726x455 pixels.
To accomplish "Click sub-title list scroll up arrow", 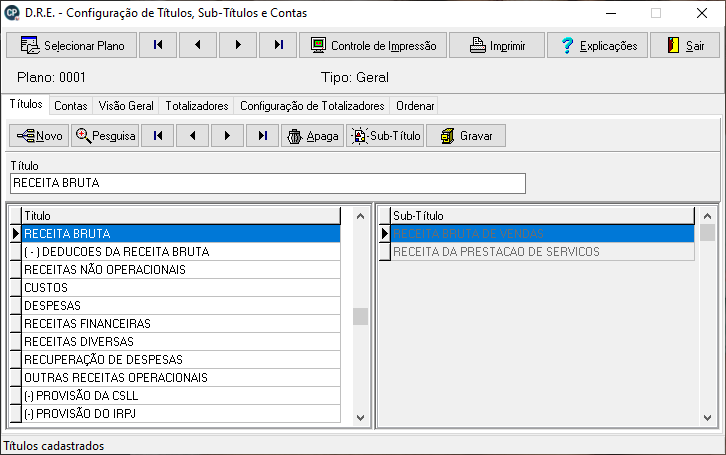I will coord(707,216).
